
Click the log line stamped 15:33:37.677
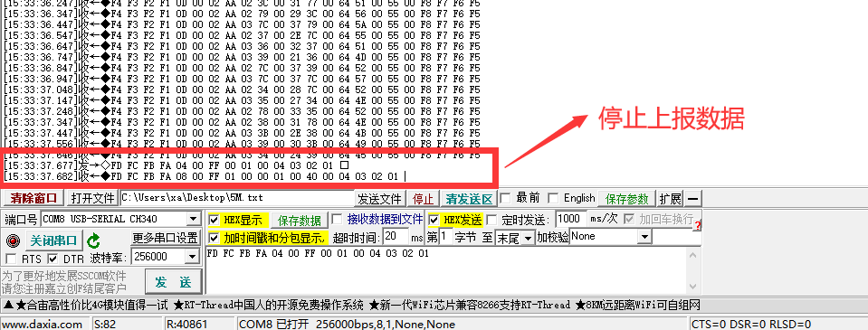(x=176, y=165)
